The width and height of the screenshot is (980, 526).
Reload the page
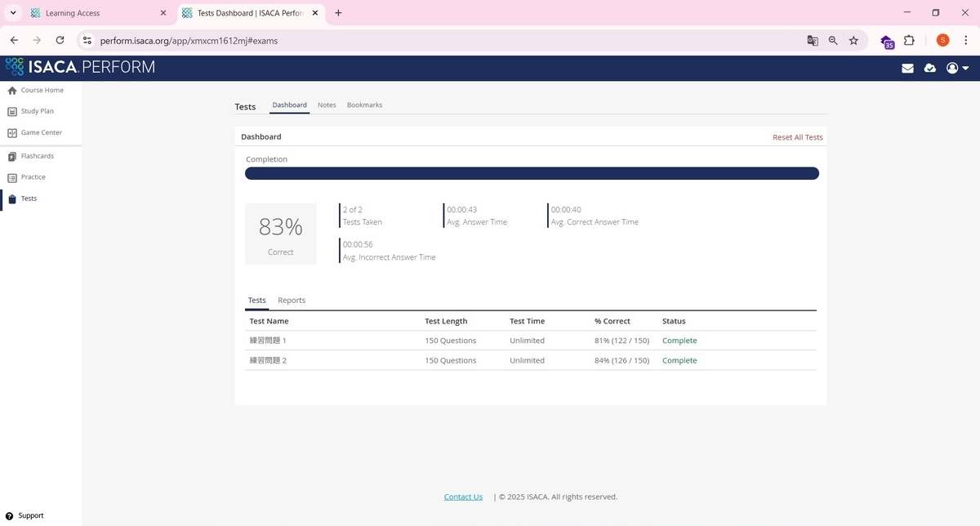click(x=60, y=40)
